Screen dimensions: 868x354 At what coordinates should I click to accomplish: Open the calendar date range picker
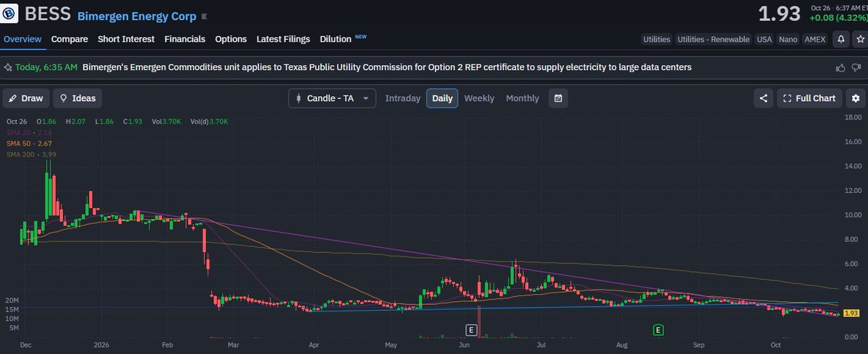click(x=558, y=98)
